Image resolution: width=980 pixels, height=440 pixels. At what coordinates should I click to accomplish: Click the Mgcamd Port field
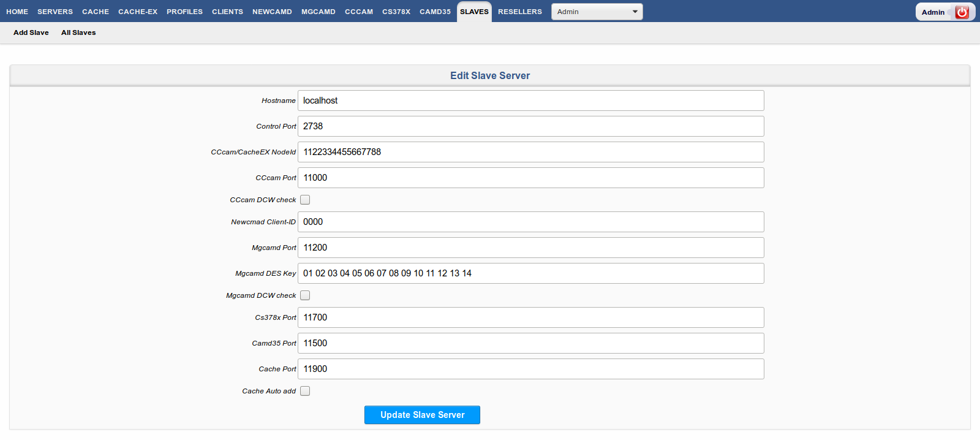point(531,248)
